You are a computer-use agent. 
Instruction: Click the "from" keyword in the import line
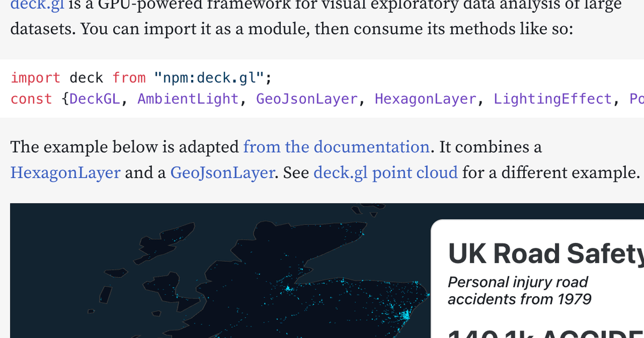[129, 78]
